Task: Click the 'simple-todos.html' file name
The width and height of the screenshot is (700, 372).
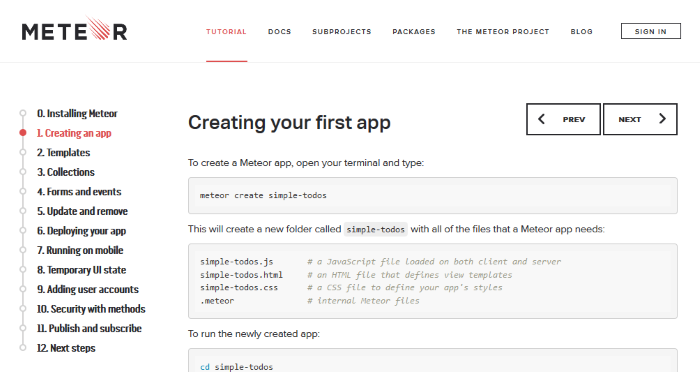Action: pyautogui.click(x=242, y=275)
